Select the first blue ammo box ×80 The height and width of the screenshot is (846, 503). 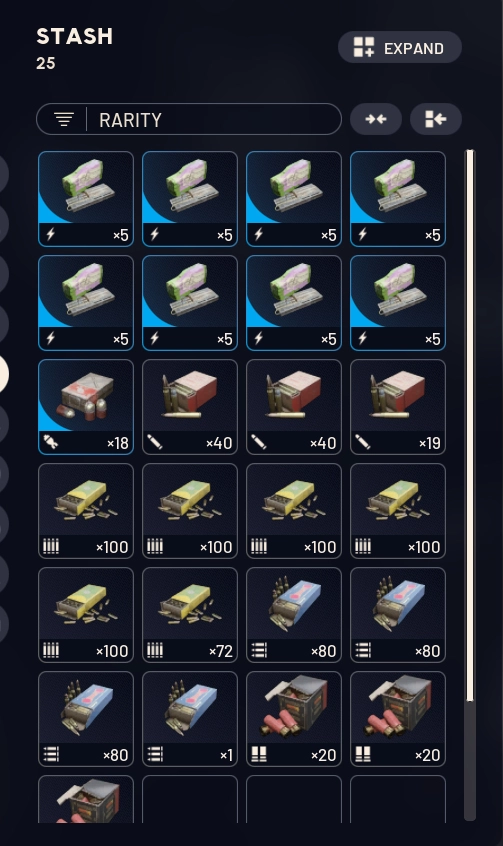(294, 615)
